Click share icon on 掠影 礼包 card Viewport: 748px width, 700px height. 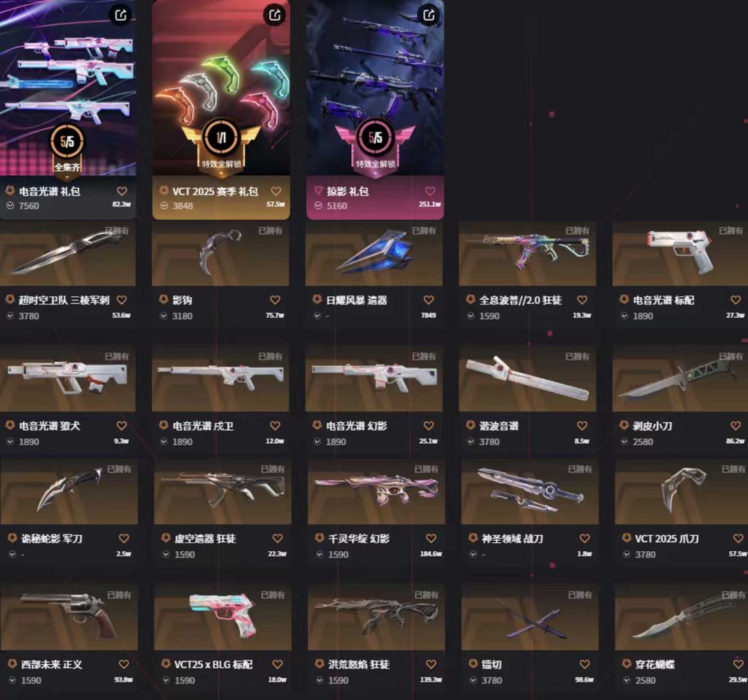coord(429,15)
